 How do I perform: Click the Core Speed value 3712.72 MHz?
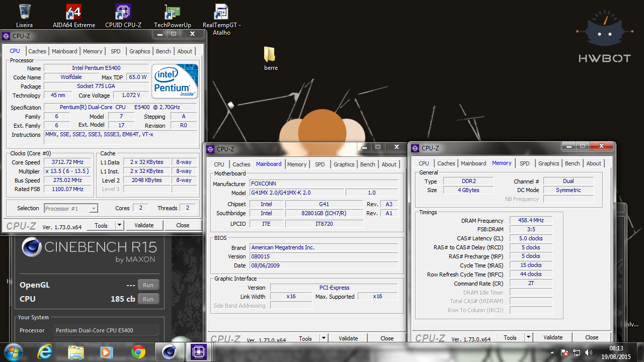pyautogui.click(x=67, y=162)
